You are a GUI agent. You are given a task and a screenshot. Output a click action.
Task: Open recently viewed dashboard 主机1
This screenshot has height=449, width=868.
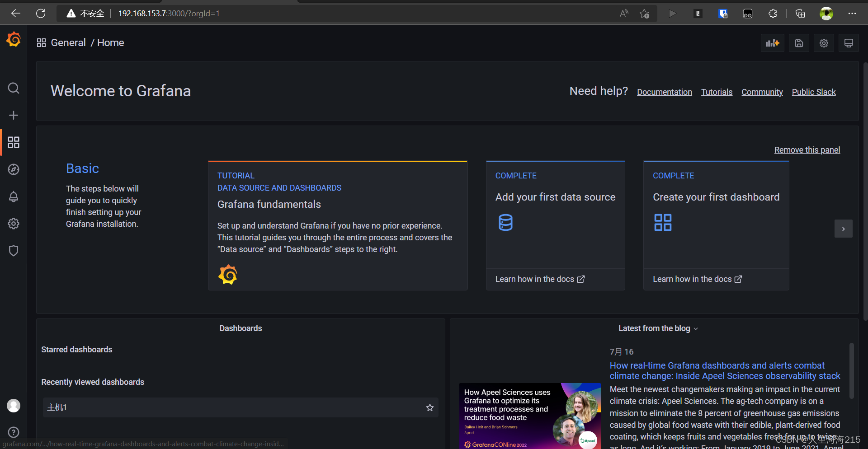click(x=241, y=407)
